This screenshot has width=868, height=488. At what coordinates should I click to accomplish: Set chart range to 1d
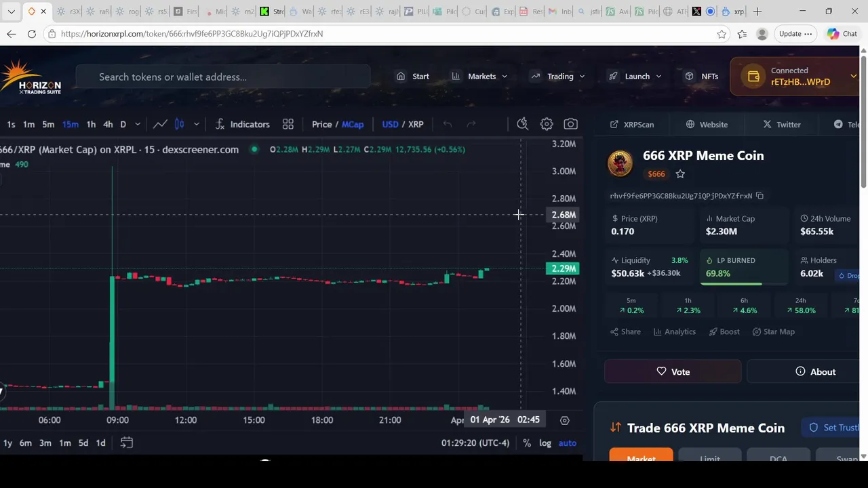pos(100,443)
